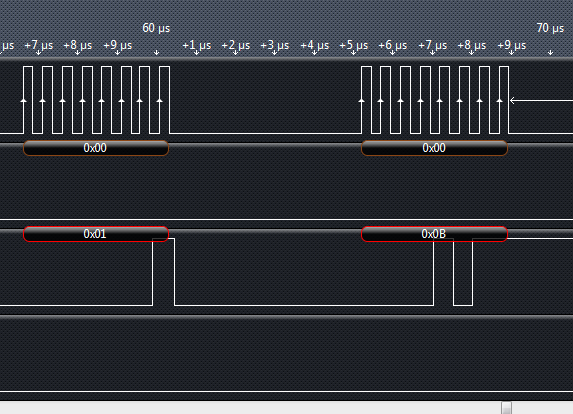
Task: Click the +5 µs tick after 60 µs
Action: (x=353, y=46)
